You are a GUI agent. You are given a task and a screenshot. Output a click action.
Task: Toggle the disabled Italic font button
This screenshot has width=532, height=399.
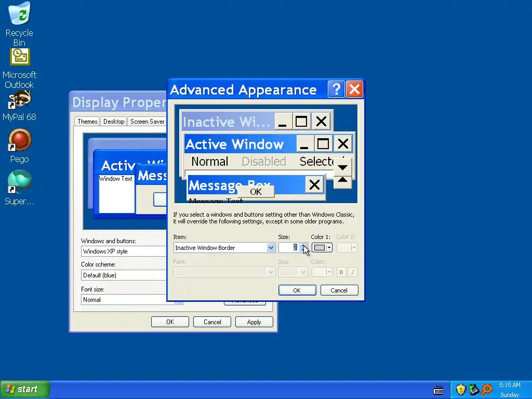(353, 272)
